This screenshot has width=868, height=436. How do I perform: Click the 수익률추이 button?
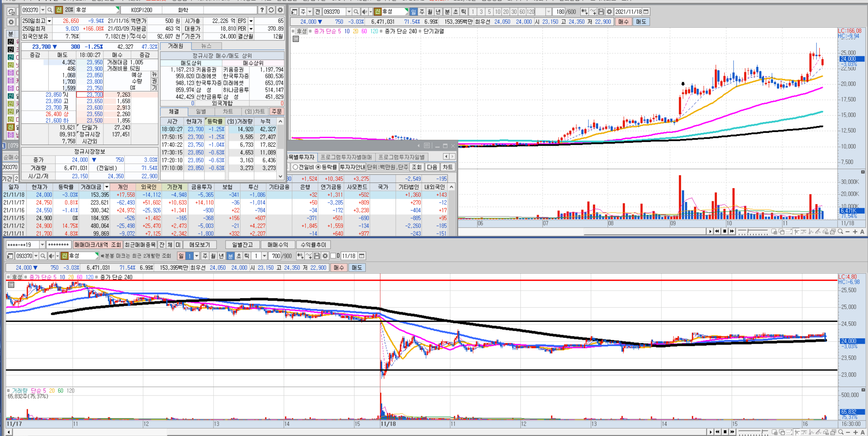pyautogui.click(x=313, y=245)
